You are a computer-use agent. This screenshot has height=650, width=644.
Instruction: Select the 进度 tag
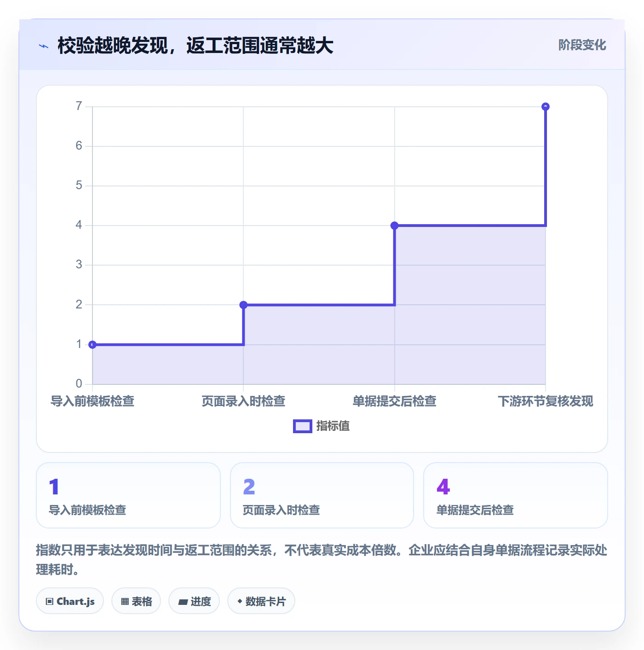(194, 601)
